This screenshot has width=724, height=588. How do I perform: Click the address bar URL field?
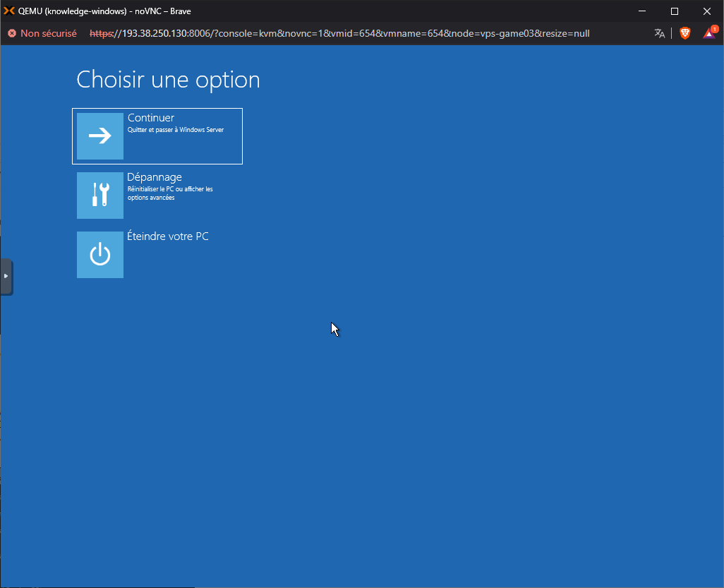[x=339, y=33]
